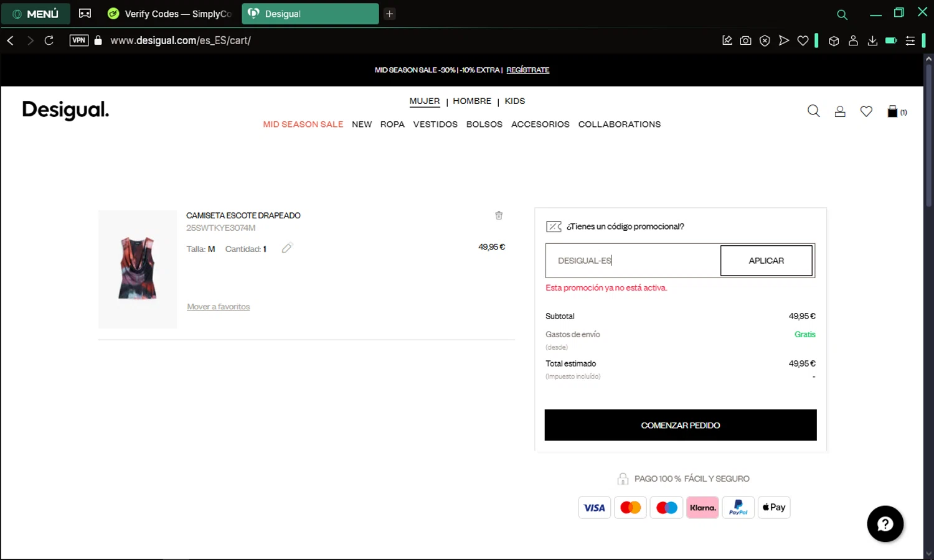Go forward with the arrow button
The width and height of the screenshot is (934, 560).
point(30,40)
